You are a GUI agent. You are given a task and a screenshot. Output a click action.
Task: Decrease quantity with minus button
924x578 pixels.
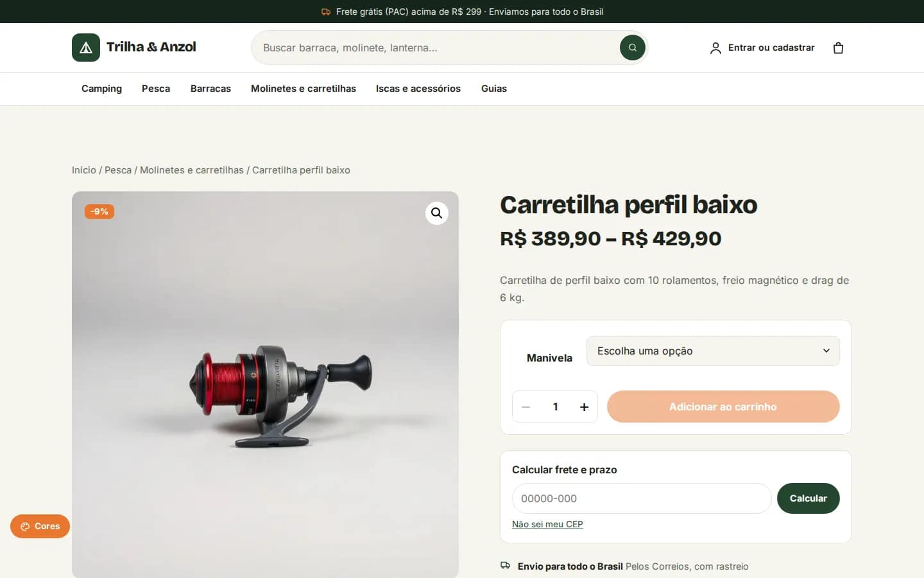[526, 407]
